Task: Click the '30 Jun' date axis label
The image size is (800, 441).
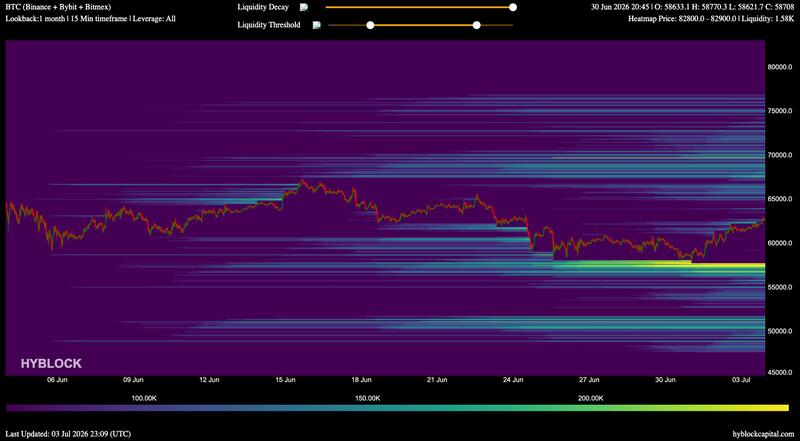Action: pos(665,380)
